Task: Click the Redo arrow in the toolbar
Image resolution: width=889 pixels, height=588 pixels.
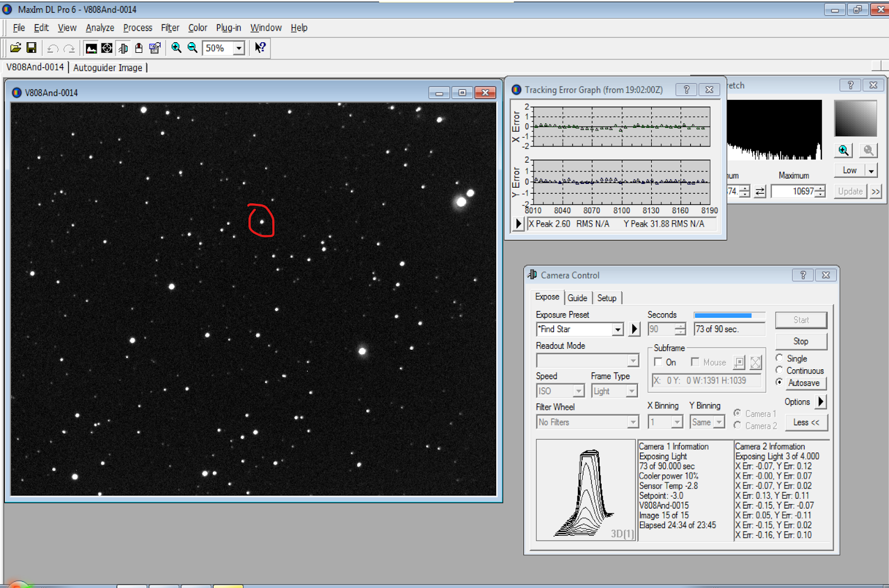Action: tap(69, 48)
